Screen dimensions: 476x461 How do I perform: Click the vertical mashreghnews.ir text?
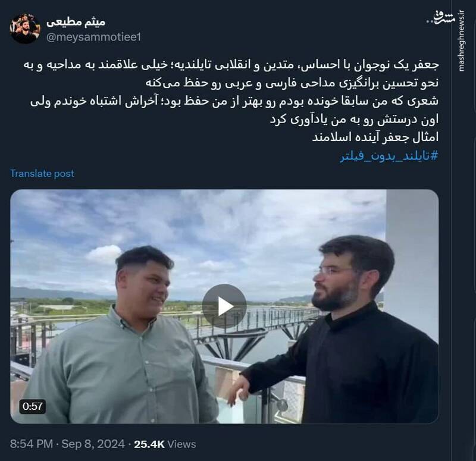pyautogui.click(x=461, y=41)
